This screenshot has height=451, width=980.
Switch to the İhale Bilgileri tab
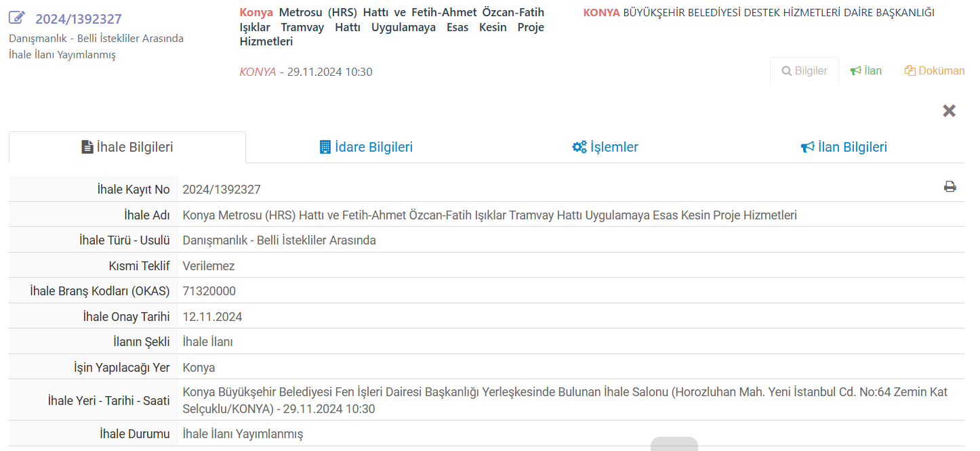click(127, 148)
